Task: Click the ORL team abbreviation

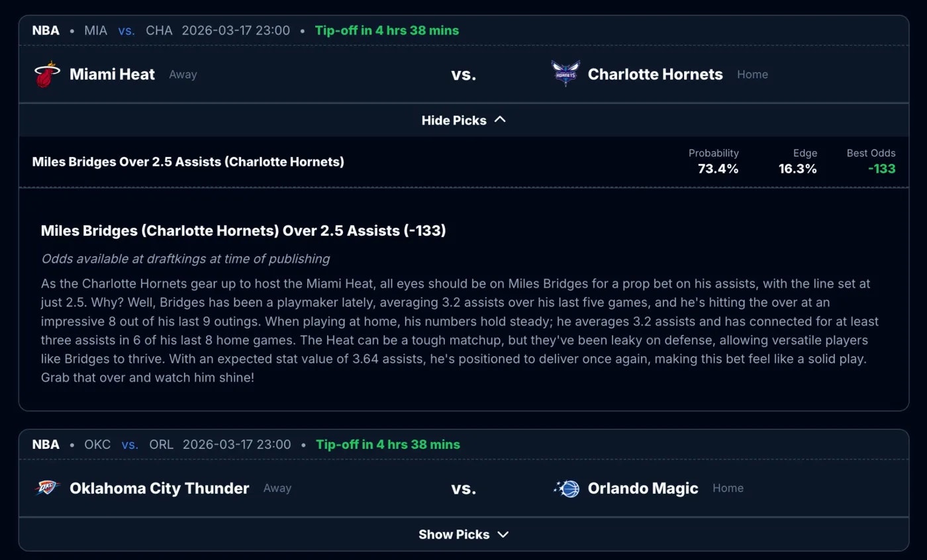Action: click(x=161, y=445)
